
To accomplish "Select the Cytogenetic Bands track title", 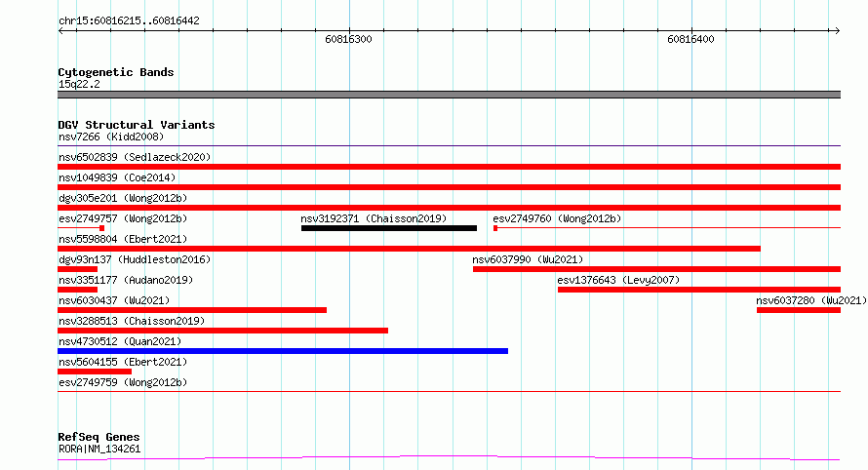I will click(x=116, y=72).
